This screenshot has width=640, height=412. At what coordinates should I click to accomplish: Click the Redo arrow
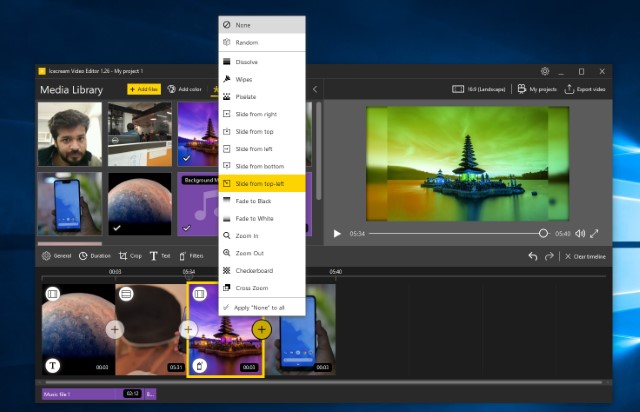pyautogui.click(x=549, y=256)
